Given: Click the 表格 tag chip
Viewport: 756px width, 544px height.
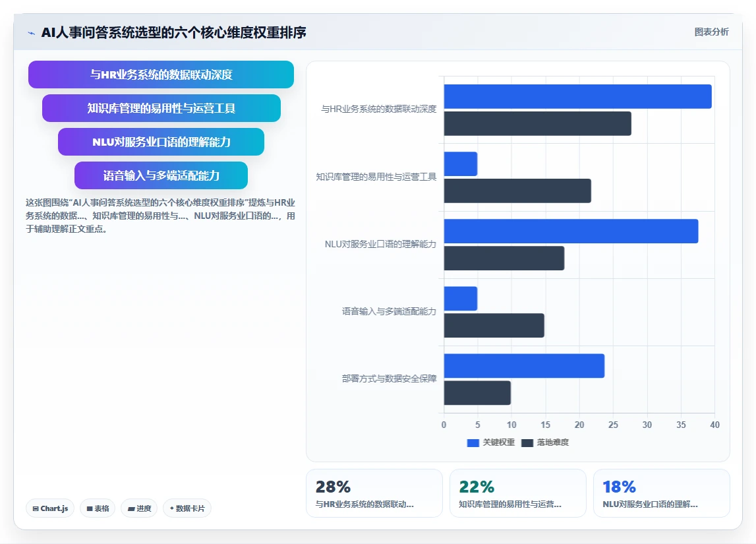Looking at the screenshot, I should (x=98, y=508).
